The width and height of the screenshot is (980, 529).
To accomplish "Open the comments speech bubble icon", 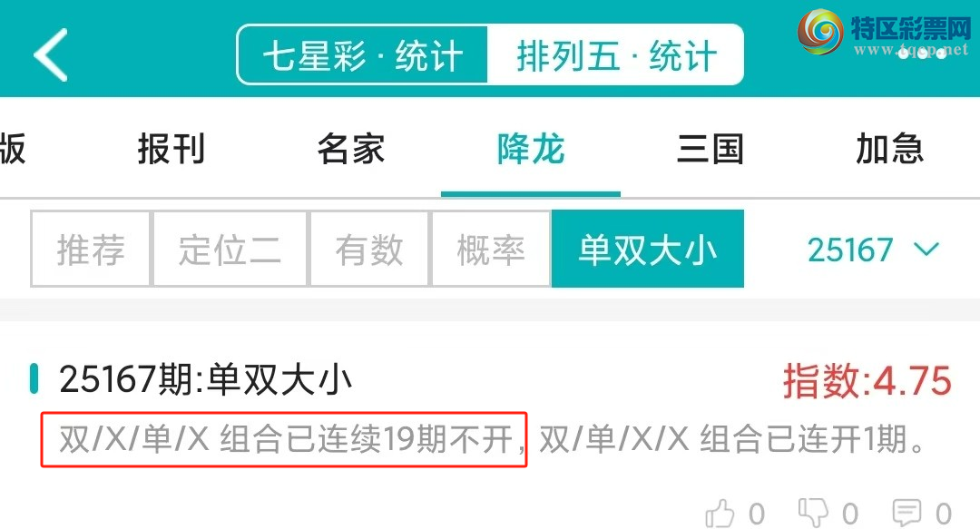I will pyautogui.click(x=906, y=513).
